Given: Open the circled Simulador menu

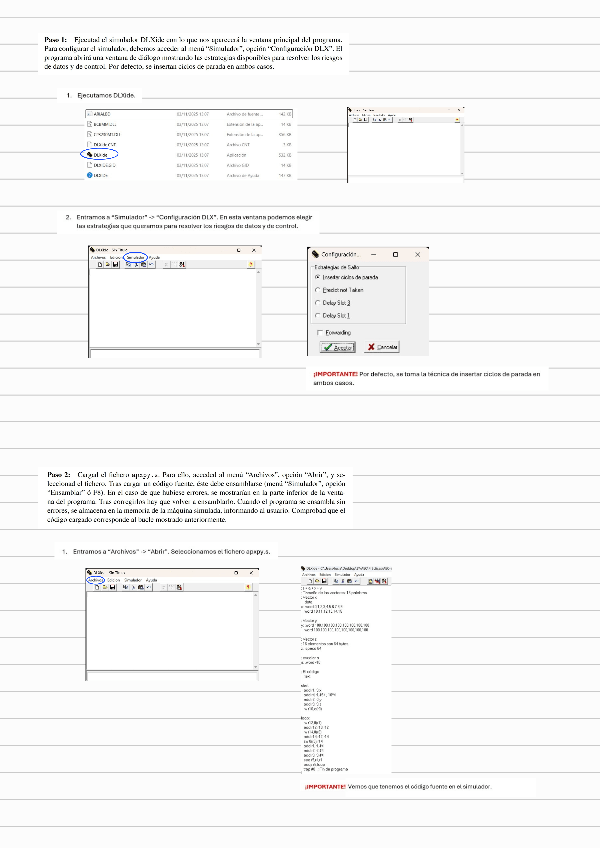Looking at the screenshot, I should pos(135,257).
